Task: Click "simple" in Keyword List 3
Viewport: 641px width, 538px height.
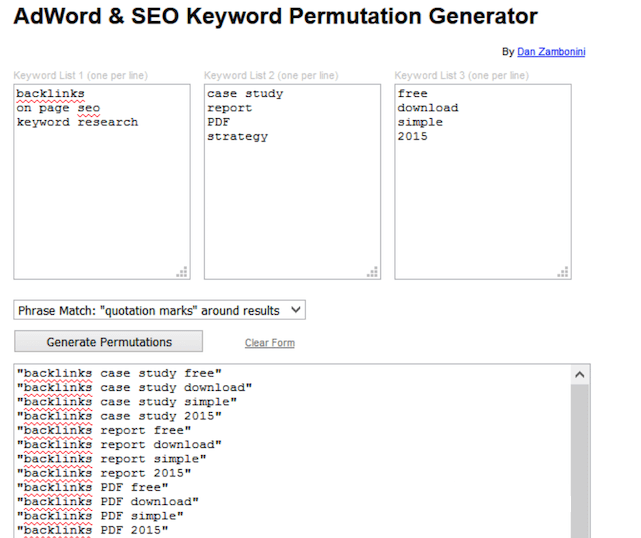Action: point(420,122)
